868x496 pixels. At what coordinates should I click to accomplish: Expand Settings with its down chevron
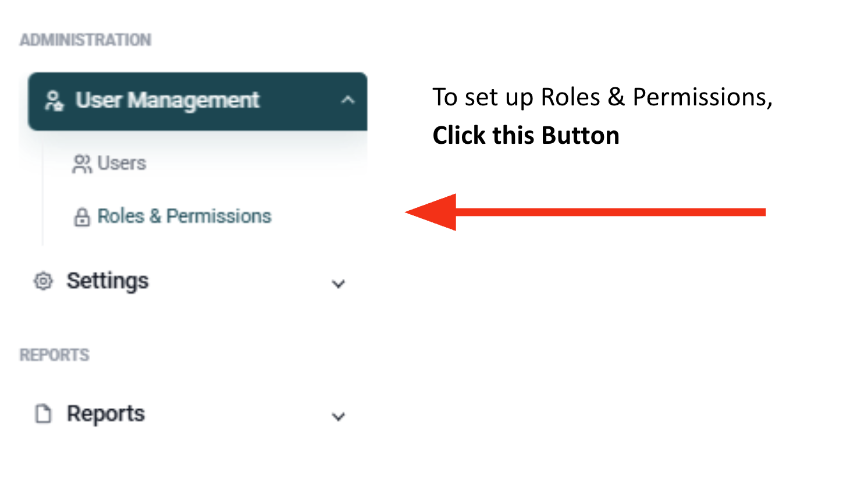coord(338,284)
